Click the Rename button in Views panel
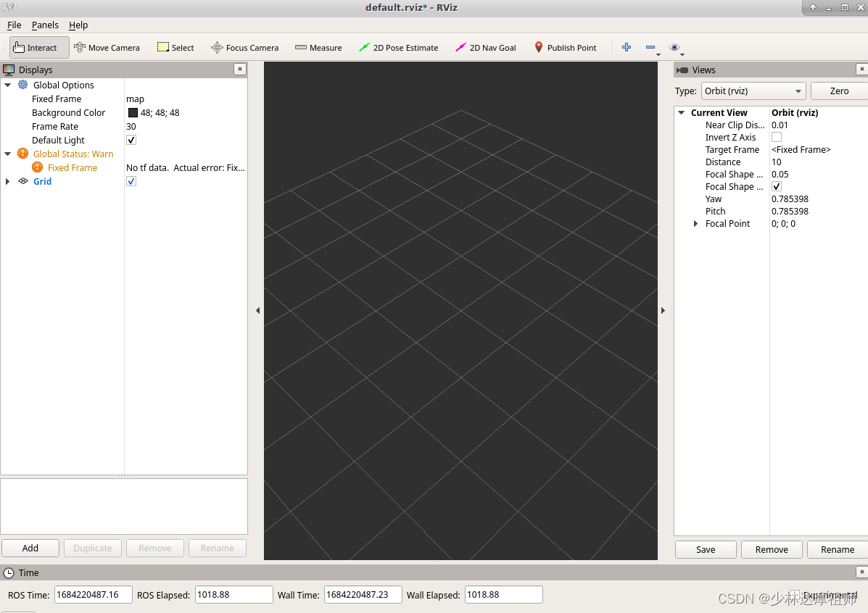868x613 pixels. point(838,549)
